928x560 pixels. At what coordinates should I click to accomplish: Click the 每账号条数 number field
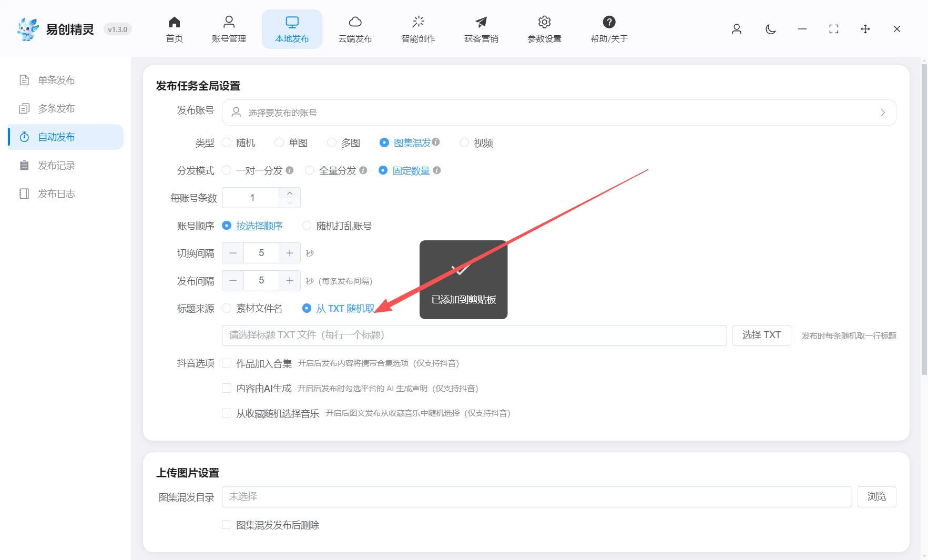pyautogui.click(x=251, y=198)
